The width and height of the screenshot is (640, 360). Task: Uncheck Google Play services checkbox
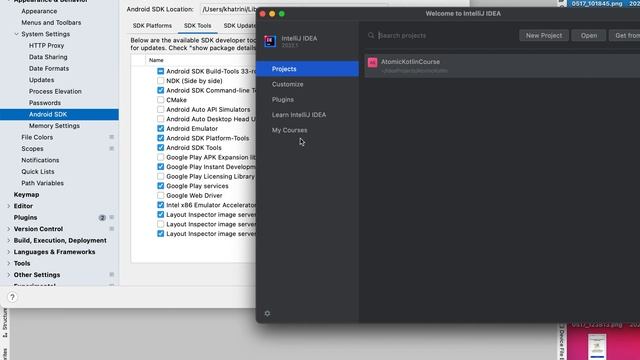160,186
